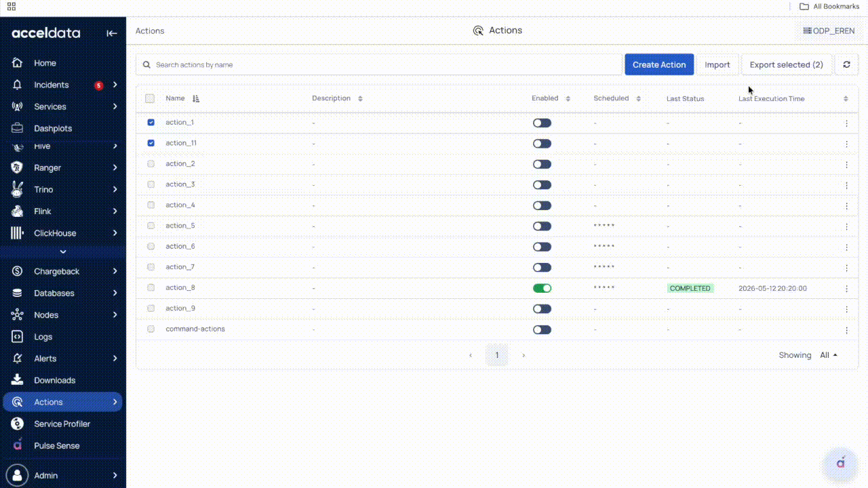This screenshot has width=868, height=488.
Task: Collapse the sidebar with the arrow icon
Action: click(x=112, y=33)
